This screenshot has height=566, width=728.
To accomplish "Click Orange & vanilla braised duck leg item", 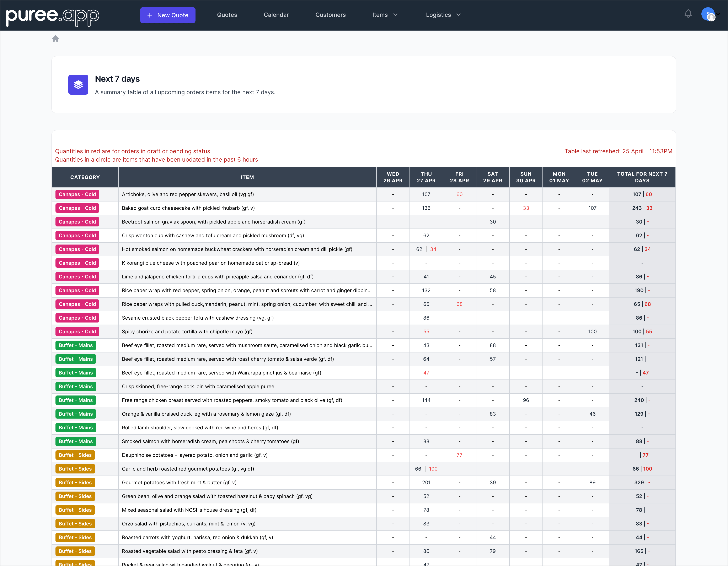I will coord(206,414).
